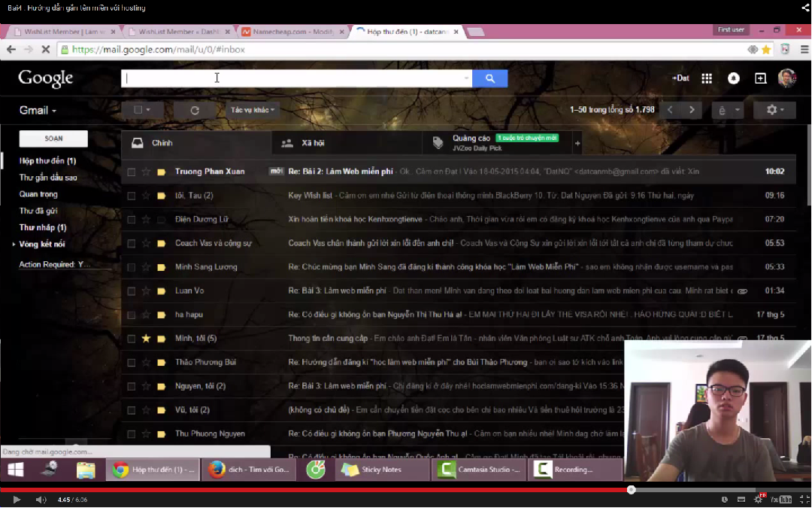Click inside the Gmail search field
812x508 pixels.
pyautogui.click(x=293, y=78)
